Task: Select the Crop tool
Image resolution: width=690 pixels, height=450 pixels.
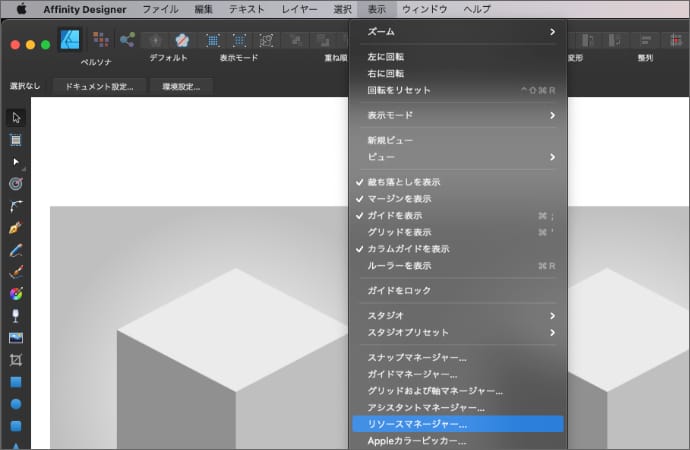Action: pyautogui.click(x=16, y=360)
